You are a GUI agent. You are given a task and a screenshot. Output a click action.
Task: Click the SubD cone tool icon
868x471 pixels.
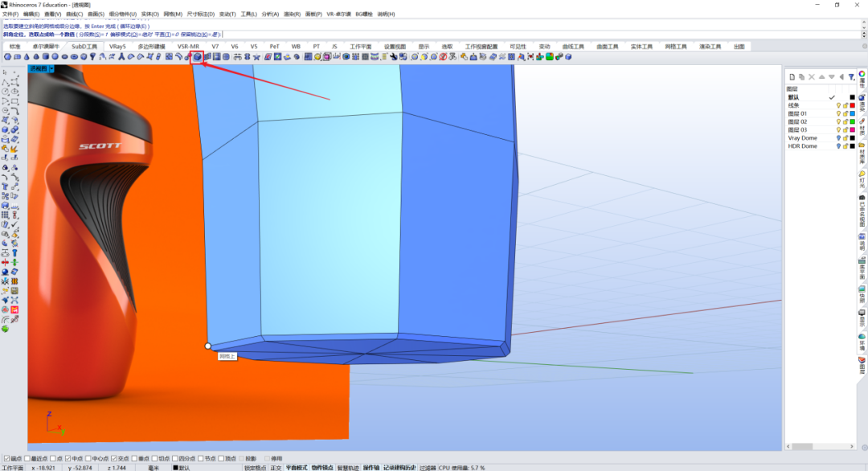coord(27,56)
